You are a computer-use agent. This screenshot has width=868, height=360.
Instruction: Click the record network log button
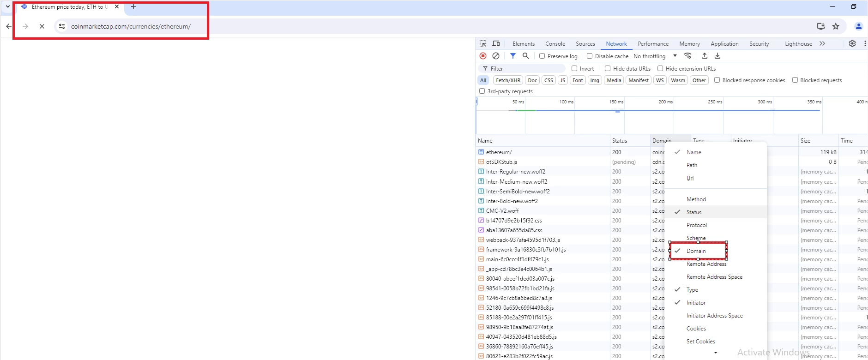(483, 56)
